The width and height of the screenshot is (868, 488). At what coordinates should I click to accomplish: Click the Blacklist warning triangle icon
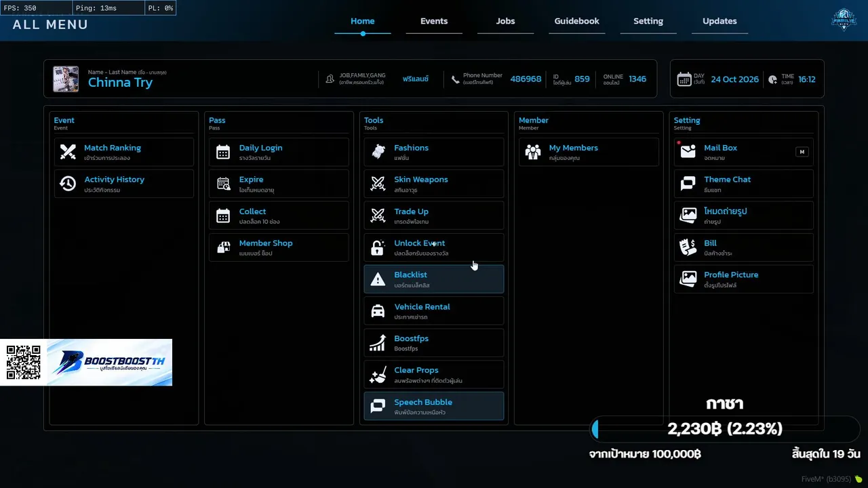point(378,279)
